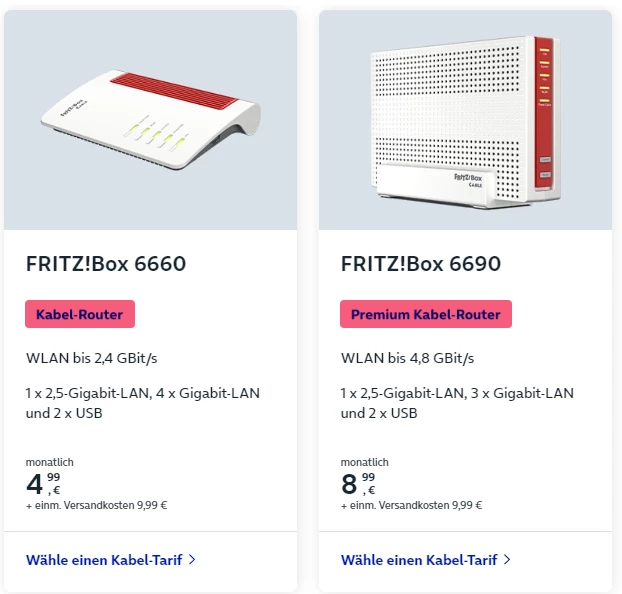
Task: Click the Premium Kabel-Router badge
Action: [426, 314]
